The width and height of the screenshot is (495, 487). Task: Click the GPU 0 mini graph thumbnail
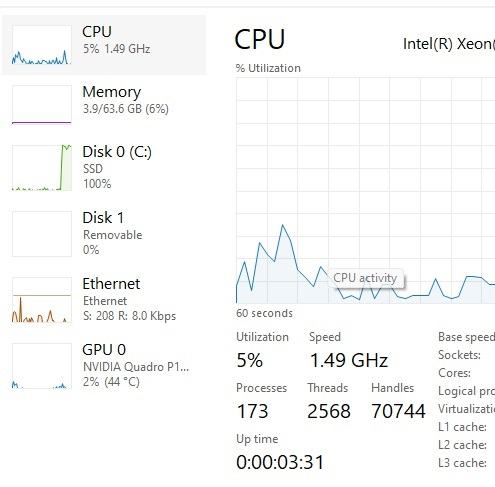42,366
